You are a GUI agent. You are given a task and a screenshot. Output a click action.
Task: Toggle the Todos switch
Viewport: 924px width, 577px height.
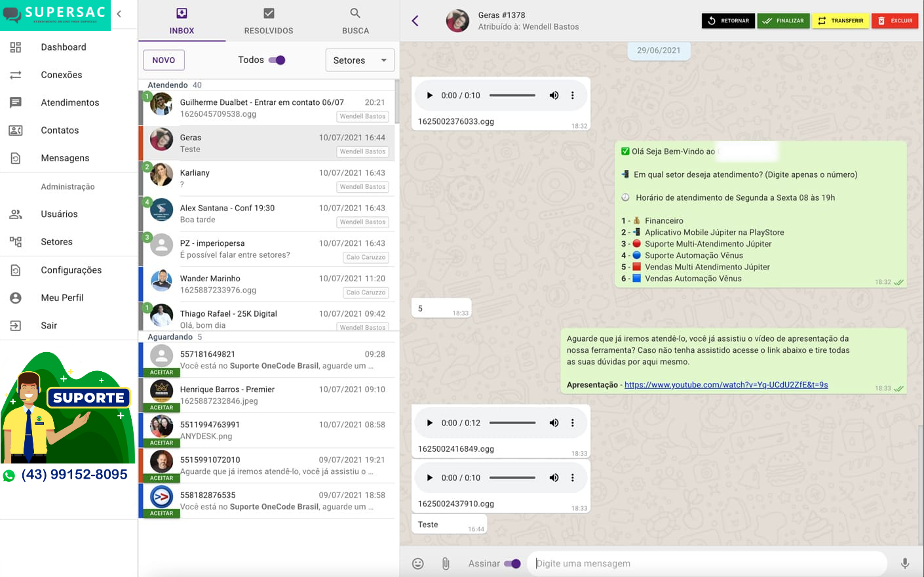pyautogui.click(x=277, y=60)
